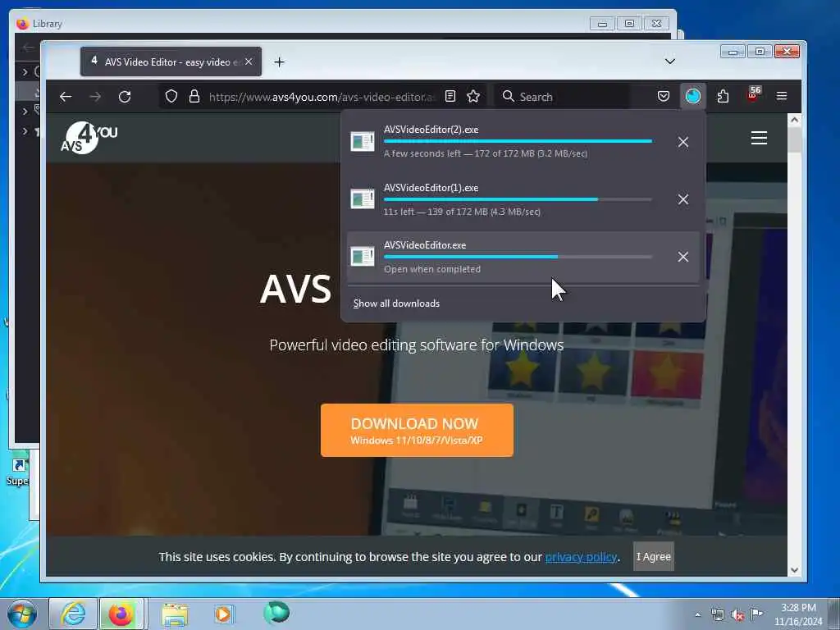Click the AVSVideoEditor(1).exe progress bar
Image resolution: width=840 pixels, height=630 pixels.
pos(518,199)
